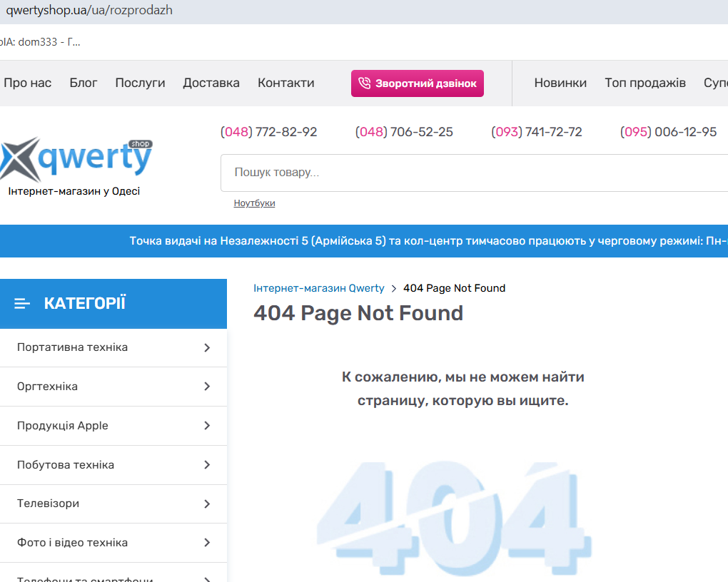Click the hamburger icon beside КАТЕГОРІЇ

pyautogui.click(x=22, y=304)
